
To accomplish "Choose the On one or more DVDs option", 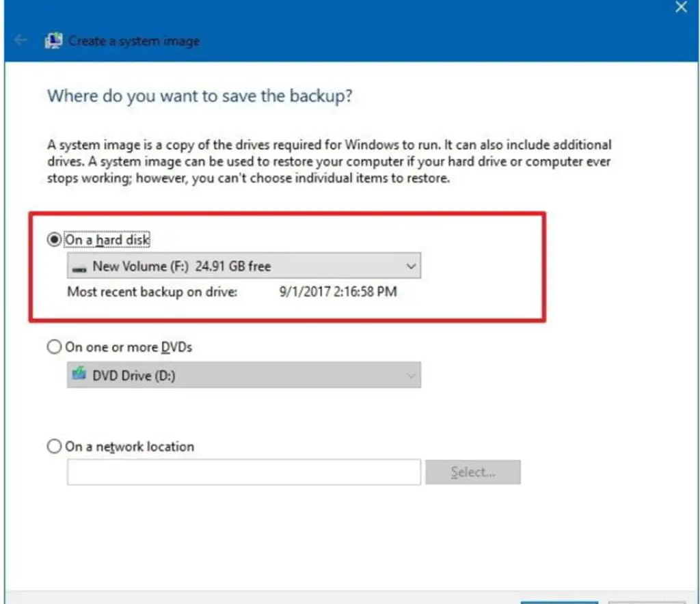I will pos(54,347).
